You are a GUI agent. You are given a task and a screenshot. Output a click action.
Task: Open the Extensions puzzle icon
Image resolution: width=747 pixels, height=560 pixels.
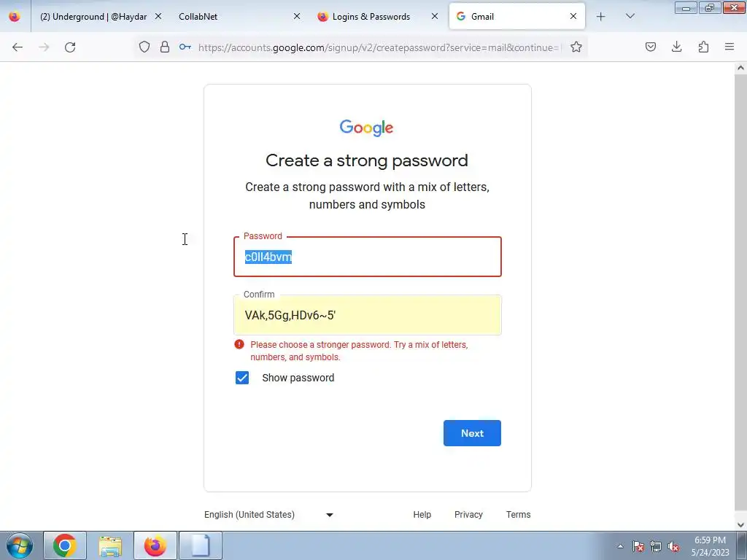703,47
